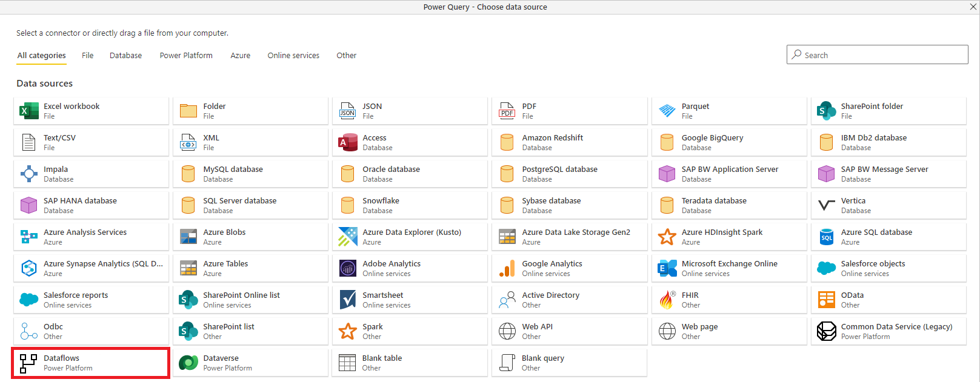Choose the IBM Db2 database connector
This screenshot has height=382, width=980.
(x=888, y=142)
